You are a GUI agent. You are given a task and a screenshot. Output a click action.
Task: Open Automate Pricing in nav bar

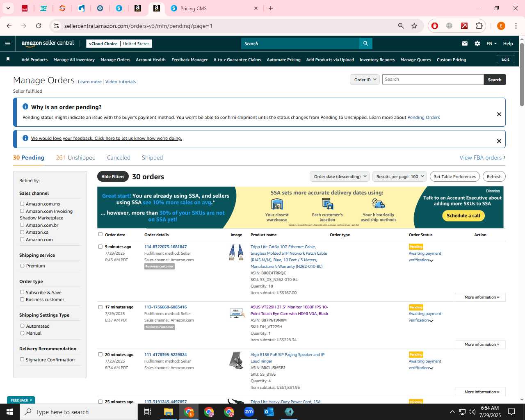(283, 59)
